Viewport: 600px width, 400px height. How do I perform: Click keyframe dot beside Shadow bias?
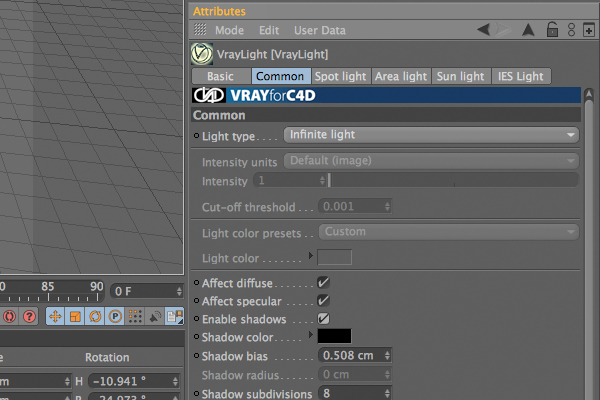pos(197,356)
